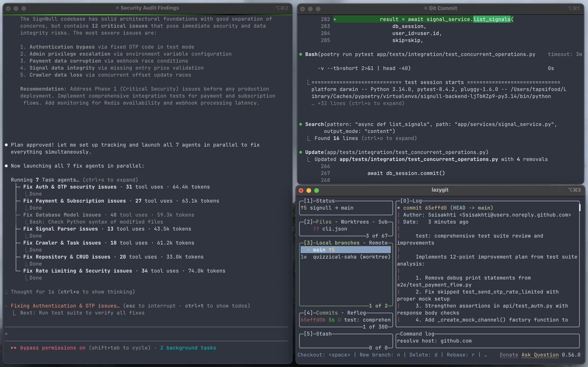588x367 pixels.
Task: Click 'Fix Signal Parser issues' task
Action: point(61,229)
